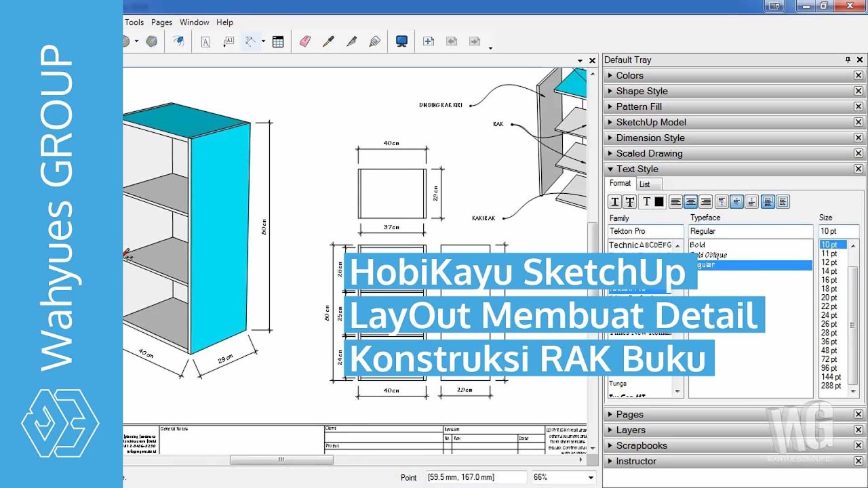The image size is (868, 488).
Task: Expand the Pattern Fill panel
Action: [x=734, y=106]
